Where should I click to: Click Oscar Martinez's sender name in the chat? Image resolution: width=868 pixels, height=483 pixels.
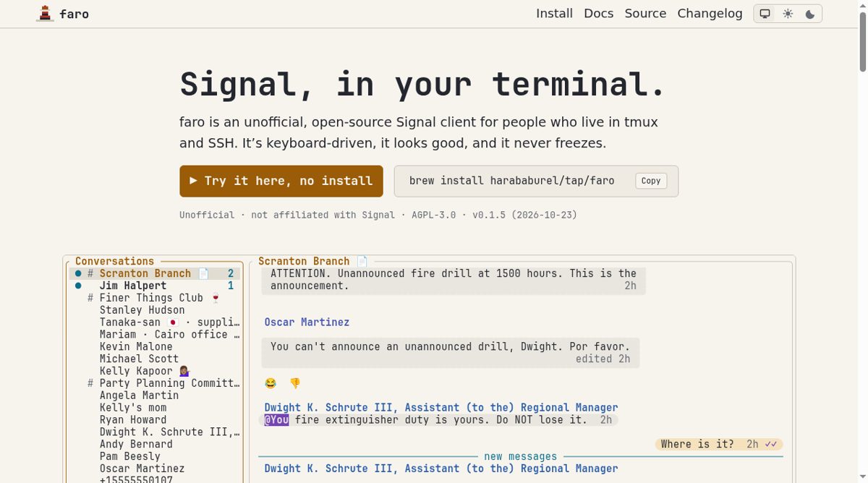[x=307, y=322]
